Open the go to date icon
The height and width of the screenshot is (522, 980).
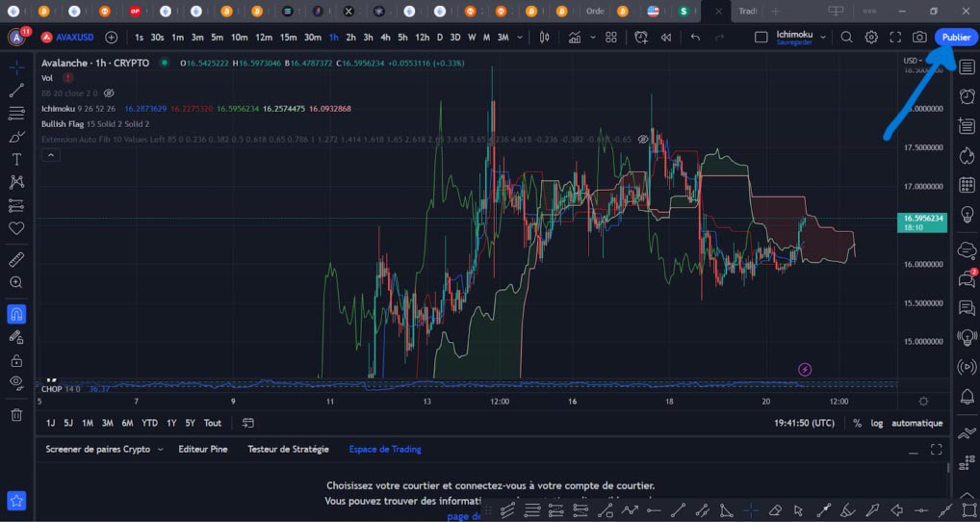pyautogui.click(x=248, y=423)
